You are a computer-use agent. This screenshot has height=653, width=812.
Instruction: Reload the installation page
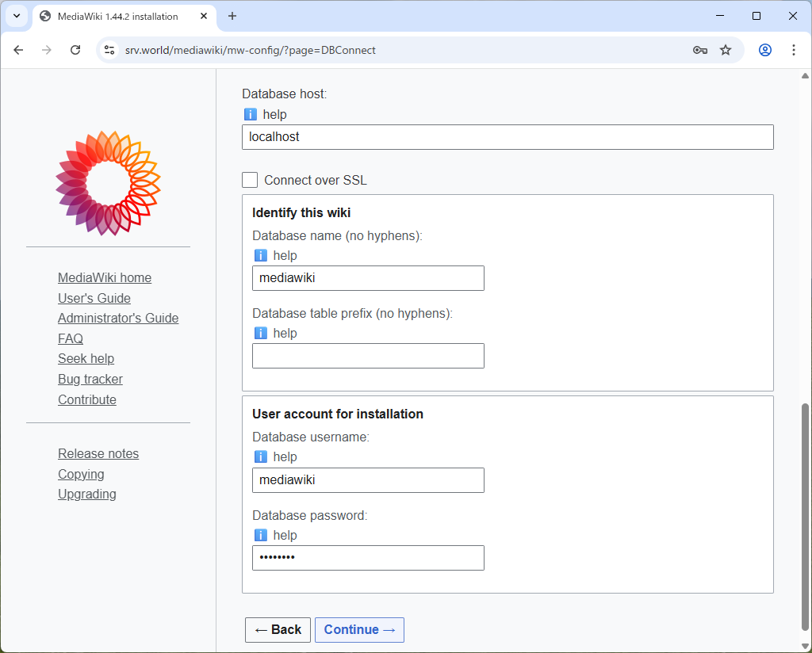pyautogui.click(x=75, y=49)
